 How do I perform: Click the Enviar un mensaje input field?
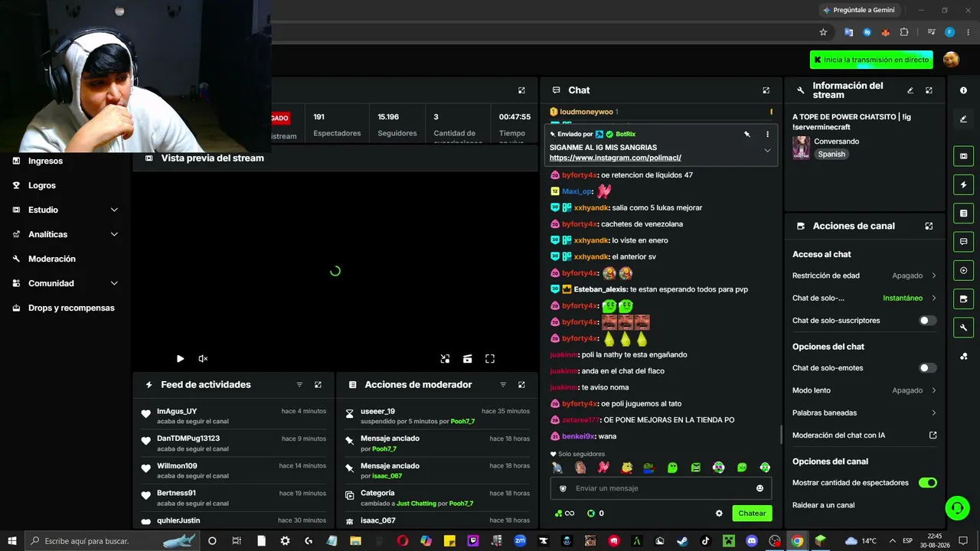(661, 488)
